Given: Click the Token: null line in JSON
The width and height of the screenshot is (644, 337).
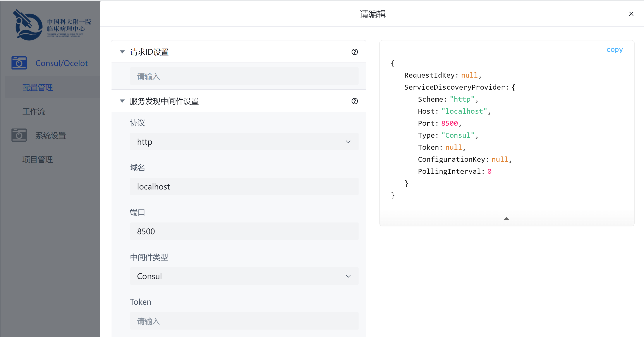Looking at the screenshot, I should [441, 147].
